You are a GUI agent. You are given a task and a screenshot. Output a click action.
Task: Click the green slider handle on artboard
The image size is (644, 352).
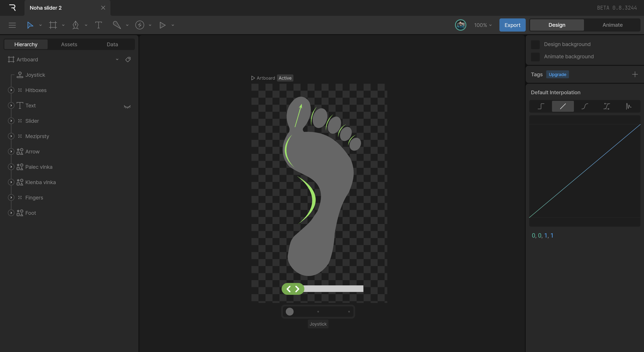[293, 289]
